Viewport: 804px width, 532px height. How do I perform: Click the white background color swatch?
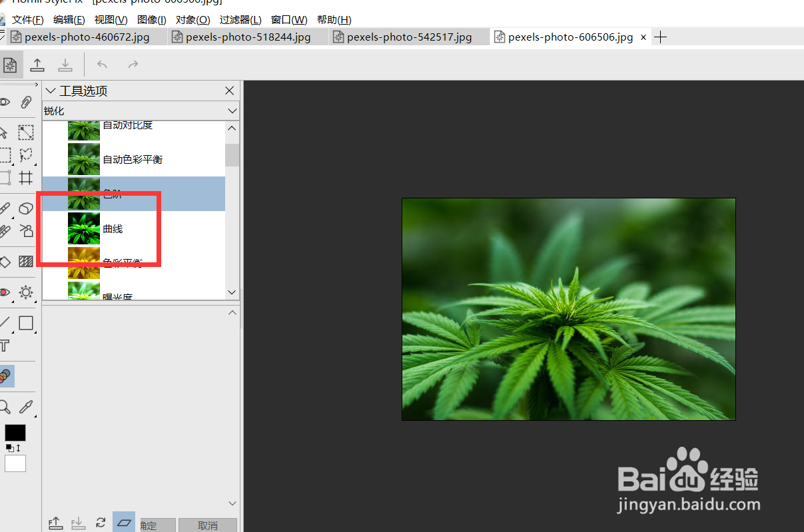(15, 463)
